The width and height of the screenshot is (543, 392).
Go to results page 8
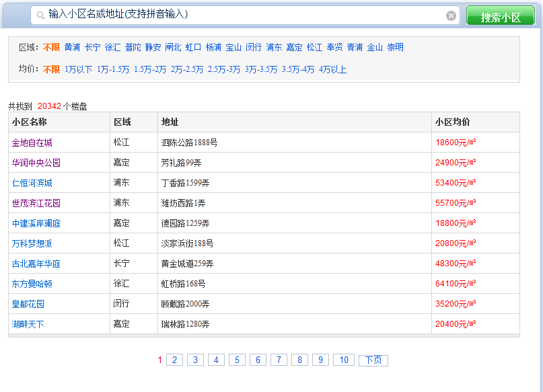click(300, 360)
